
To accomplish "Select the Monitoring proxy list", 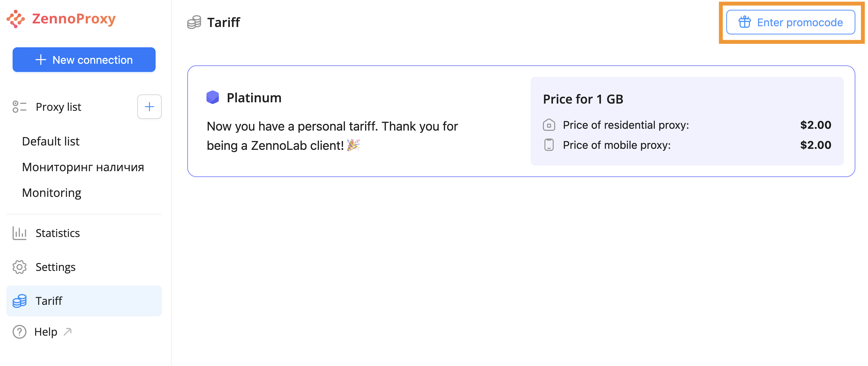I will point(52,193).
